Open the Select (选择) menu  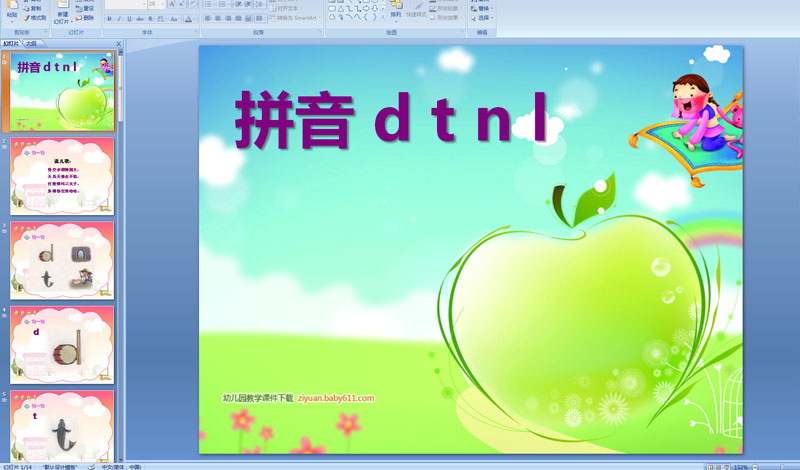[x=481, y=17]
